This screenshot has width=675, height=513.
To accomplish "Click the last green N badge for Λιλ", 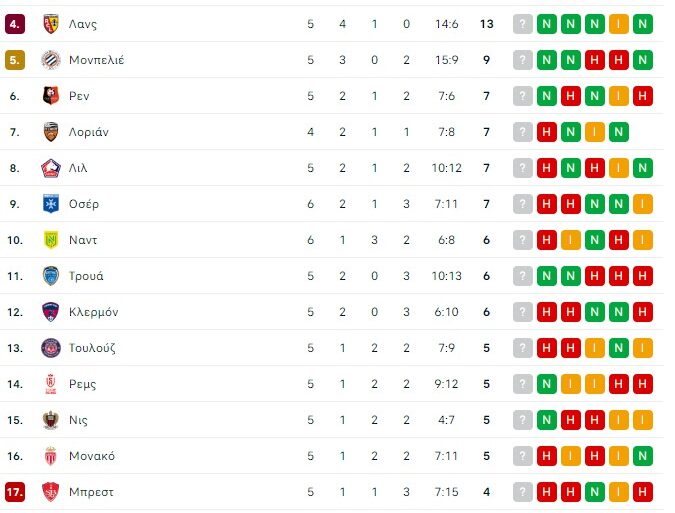I will (643, 168).
